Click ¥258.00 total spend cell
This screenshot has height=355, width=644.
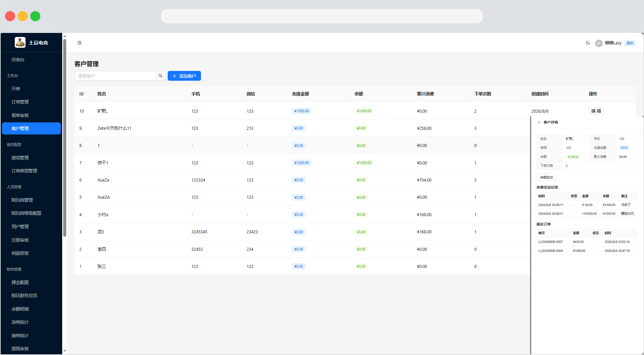click(x=424, y=128)
